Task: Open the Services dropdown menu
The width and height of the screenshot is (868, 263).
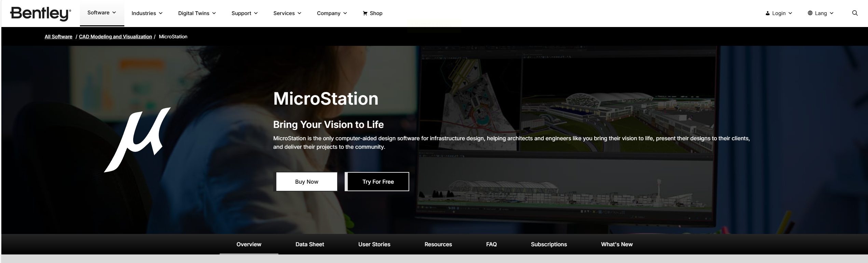Action: pos(287,13)
